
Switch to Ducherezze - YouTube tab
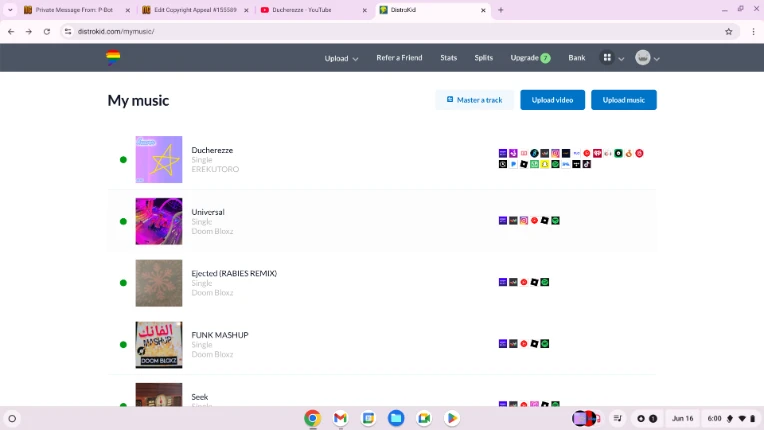[313, 10]
